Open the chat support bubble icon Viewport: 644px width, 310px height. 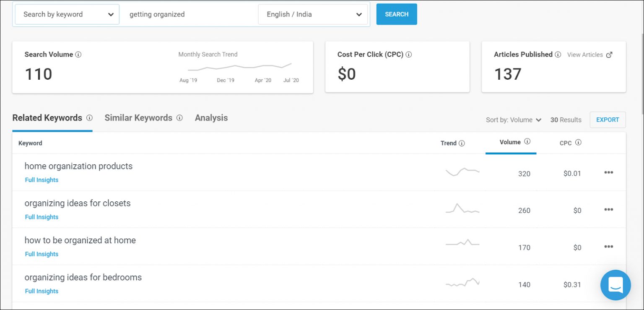615,285
